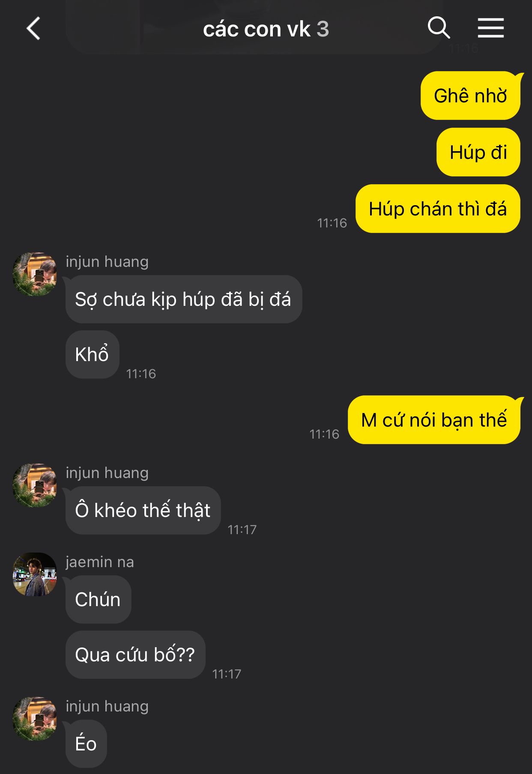Tap the back arrow icon
Viewport: 532px width, 774px height.
pyautogui.click(x=33, y=29)
